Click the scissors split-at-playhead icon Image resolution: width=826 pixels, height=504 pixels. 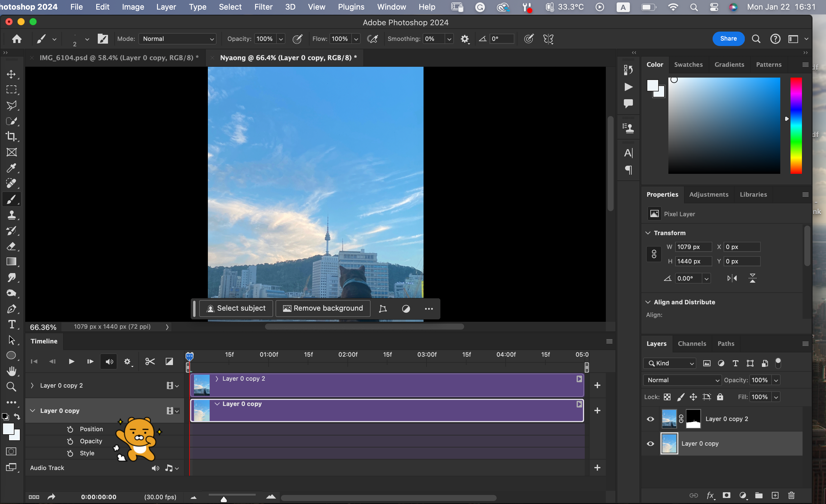pos(150,361)
